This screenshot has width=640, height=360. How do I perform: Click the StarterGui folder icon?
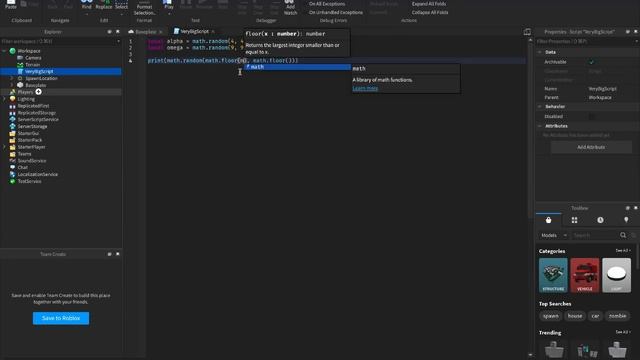coord(13,133)
